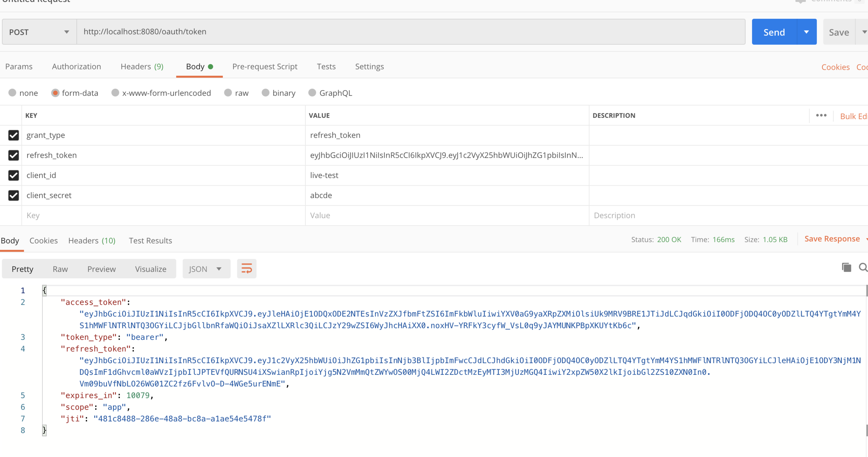Open response search with magnifier icon
Image resolution: width=868 pixels, height=457 pixels.
pos(863,268)
